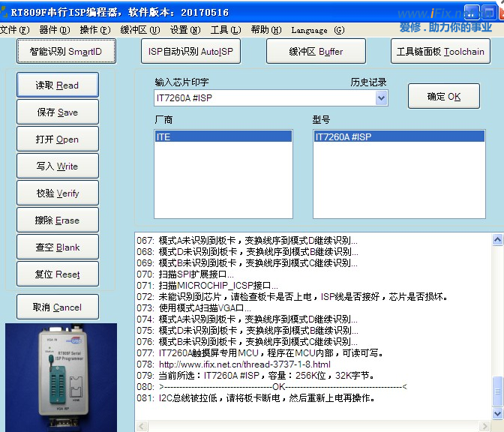Confirm with the 确定 OK button
The image size is (504, 432).
[444, 96]
